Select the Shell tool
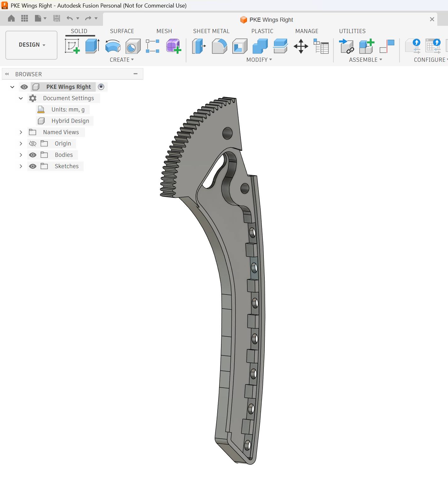Viewport: 448px width, 485px height. (x=240, y=46)
